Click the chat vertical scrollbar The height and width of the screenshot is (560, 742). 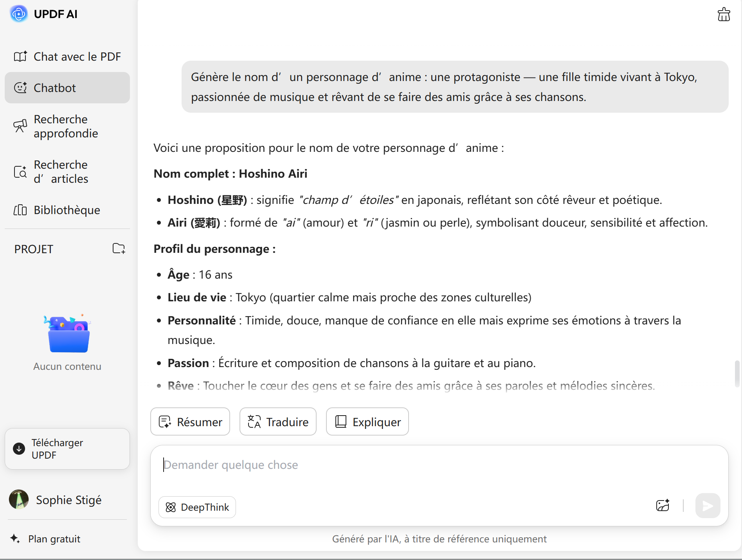pyautogui.click(x=737, y=373)
